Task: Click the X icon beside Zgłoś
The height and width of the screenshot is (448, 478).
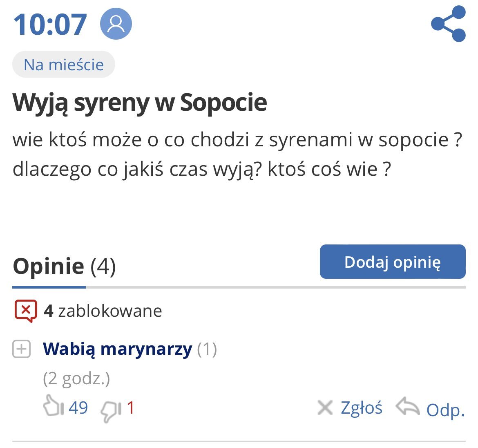Action: (x=325, y=408)
